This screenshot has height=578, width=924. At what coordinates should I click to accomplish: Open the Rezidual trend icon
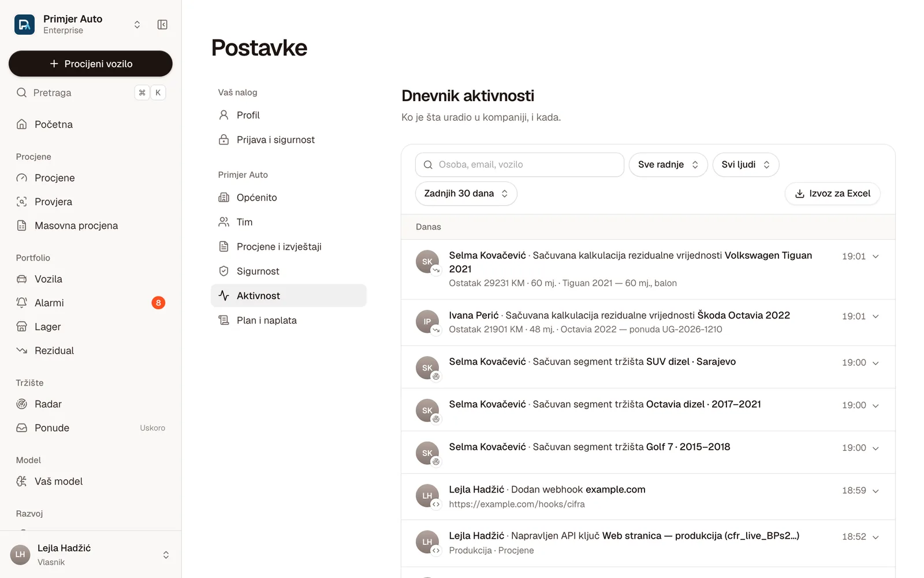point(22,350)
